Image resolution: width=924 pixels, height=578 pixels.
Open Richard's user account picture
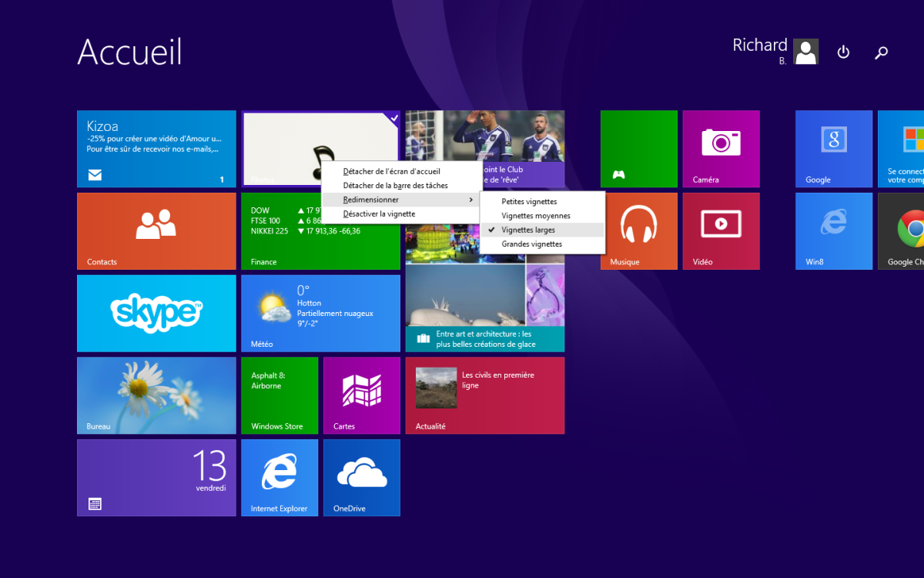coord(806,52)
